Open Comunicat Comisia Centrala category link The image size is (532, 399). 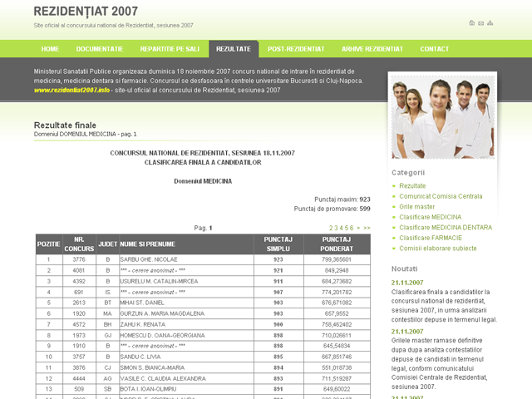[440, 196]
